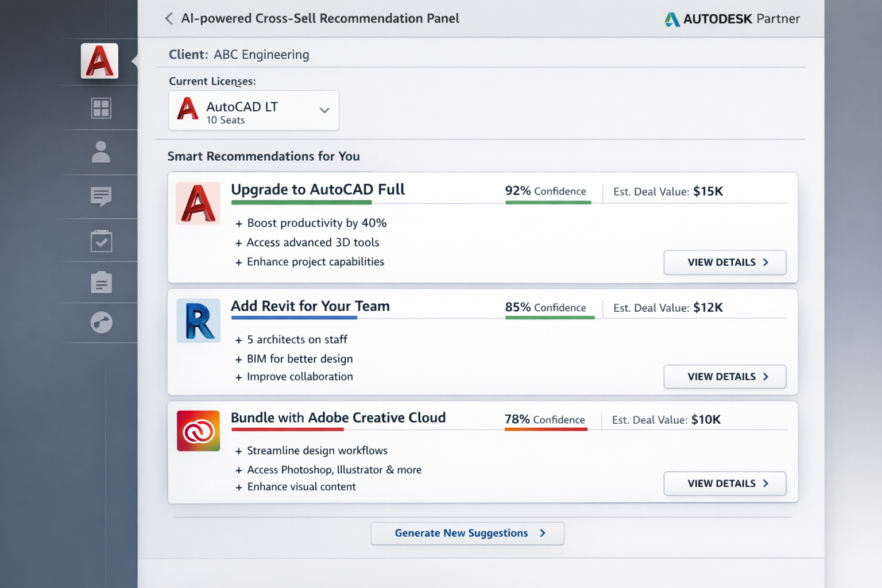The image size is (882, 588).
Task: Expand the Current Licenses dropdown chevron
Action: click(324, 110)
